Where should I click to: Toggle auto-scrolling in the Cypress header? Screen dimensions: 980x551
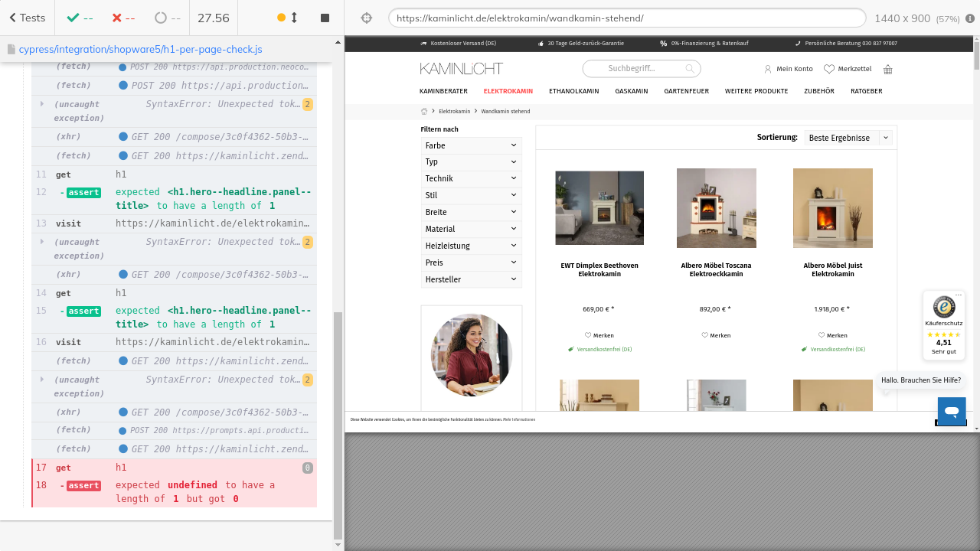(288, 18)
